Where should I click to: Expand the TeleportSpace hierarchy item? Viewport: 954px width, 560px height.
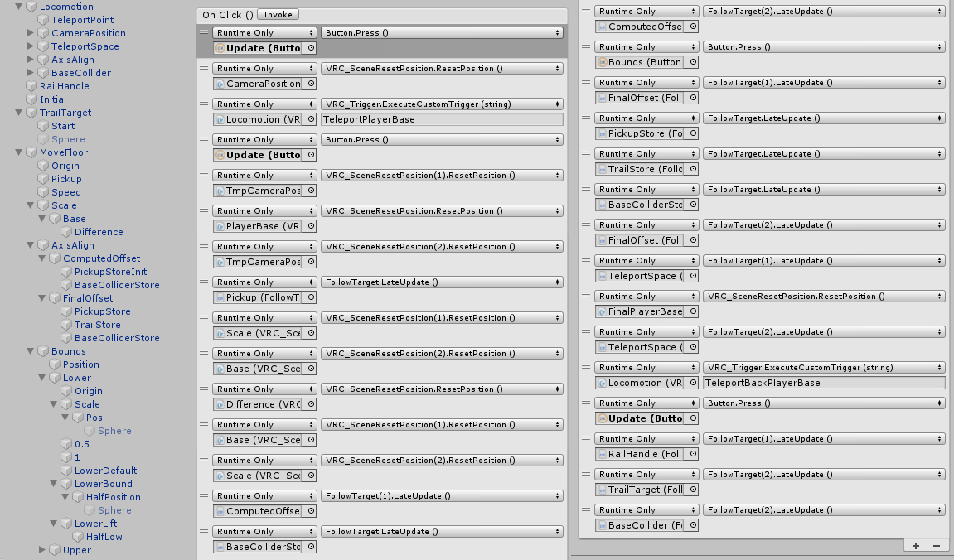31,46
